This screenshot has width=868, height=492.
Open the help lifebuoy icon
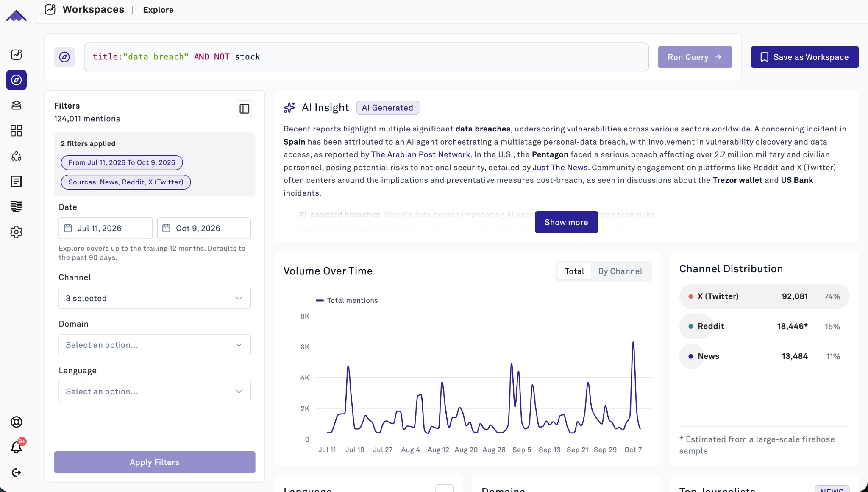tap(16, 422)
